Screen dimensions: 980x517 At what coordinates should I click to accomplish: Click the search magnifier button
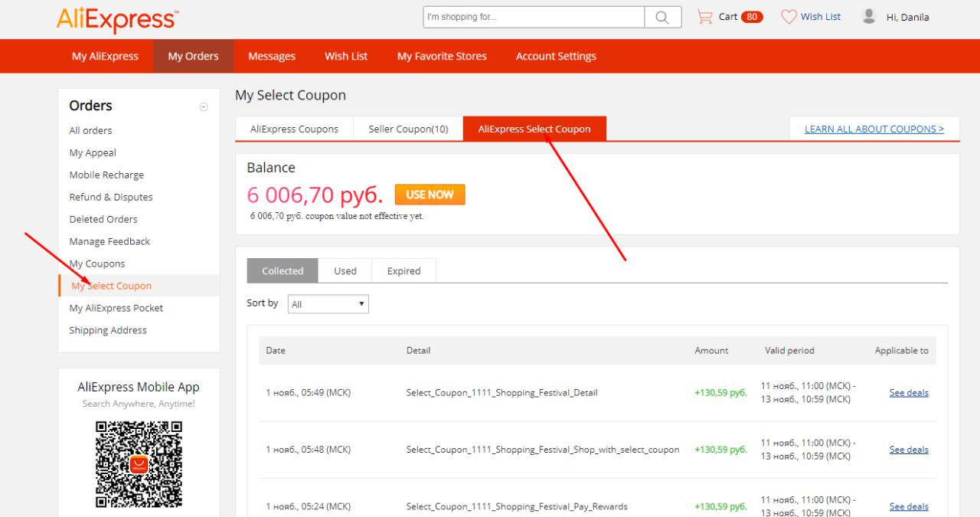[663, 17]
